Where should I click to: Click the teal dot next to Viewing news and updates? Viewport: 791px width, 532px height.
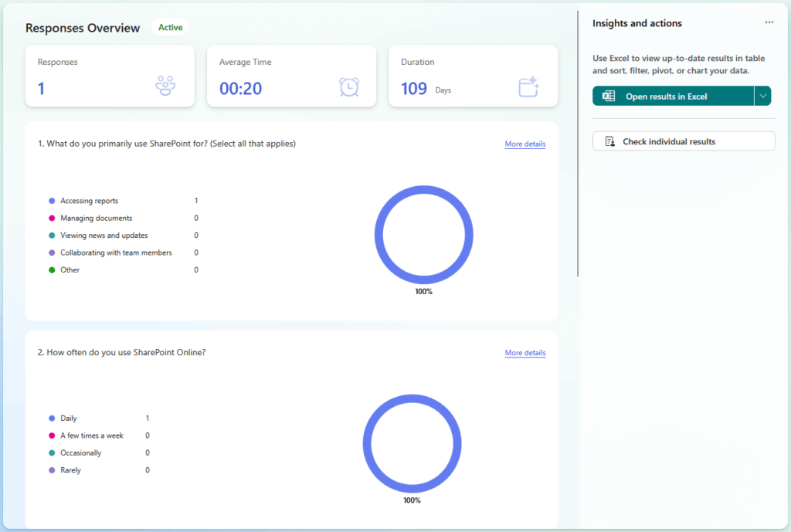click(52, 236)
